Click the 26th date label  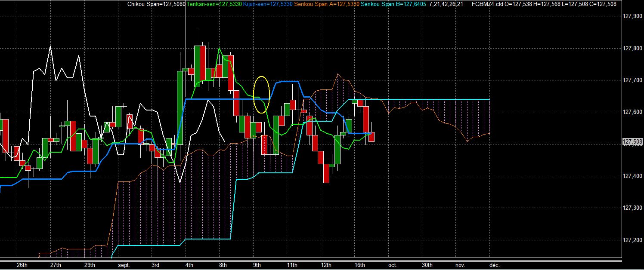[x=22, y=265]
